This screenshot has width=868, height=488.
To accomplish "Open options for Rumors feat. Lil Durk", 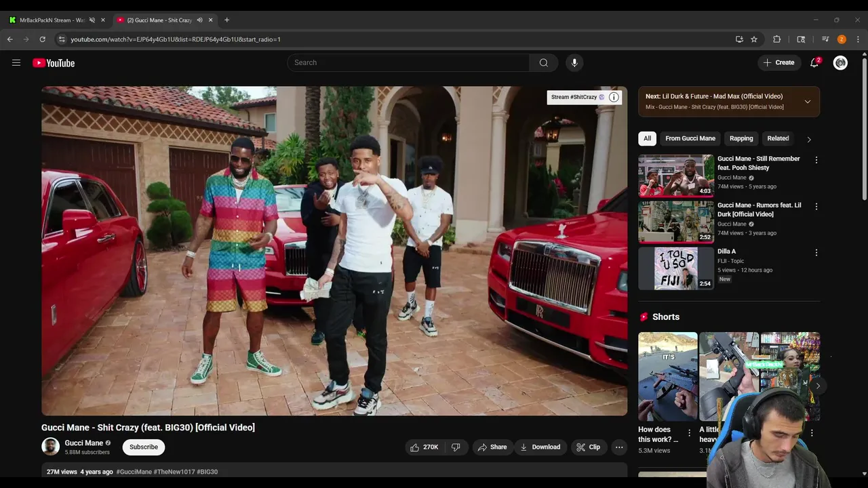I will [x=816, y=207].
